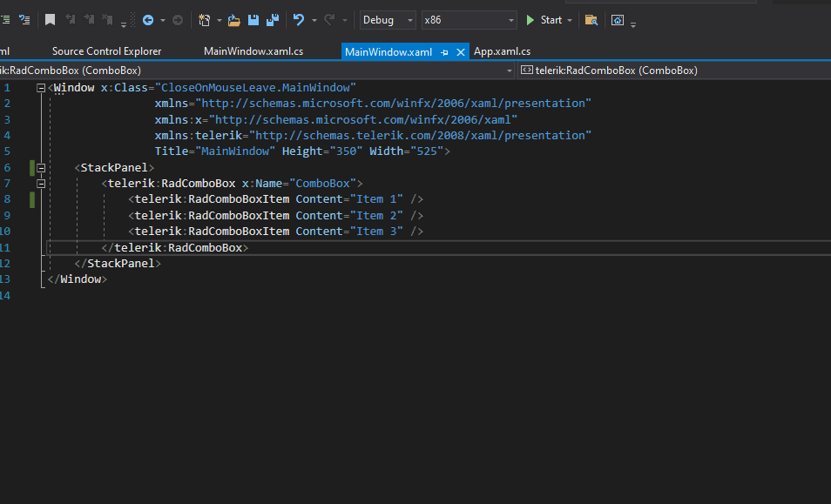Screen dimensions: 831x504
Task: Click the Save All icon
Action: tap(273, 19)
